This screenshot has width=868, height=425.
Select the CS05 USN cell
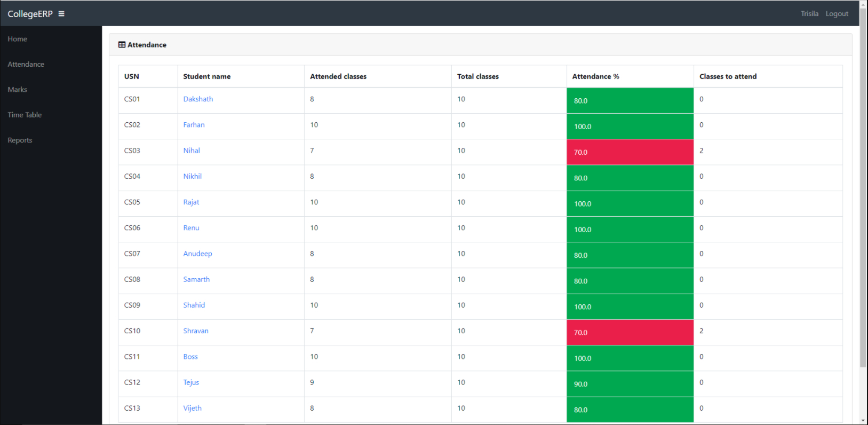(148, 203)
